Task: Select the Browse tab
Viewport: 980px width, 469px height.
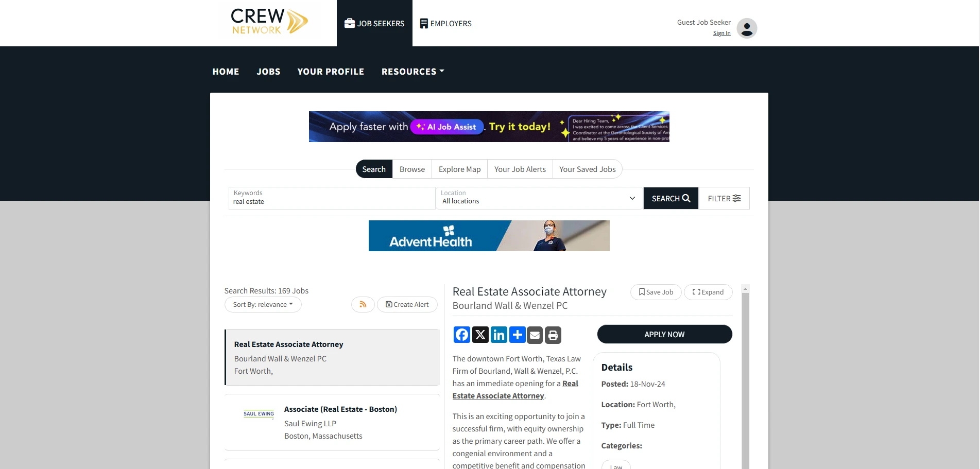Action: (x=412, y=169)
